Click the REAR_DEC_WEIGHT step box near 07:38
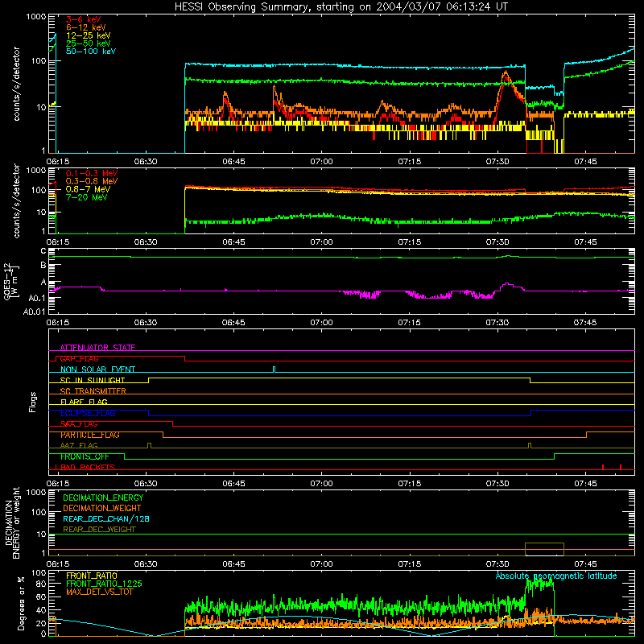644x644 pixels. [x=545, y=549]
